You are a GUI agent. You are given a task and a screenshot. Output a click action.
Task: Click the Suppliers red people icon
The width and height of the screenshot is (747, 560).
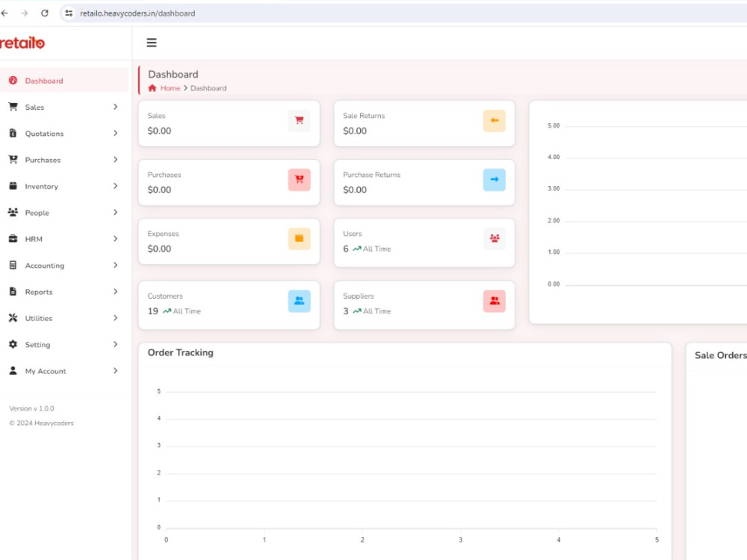pos(495,301)
